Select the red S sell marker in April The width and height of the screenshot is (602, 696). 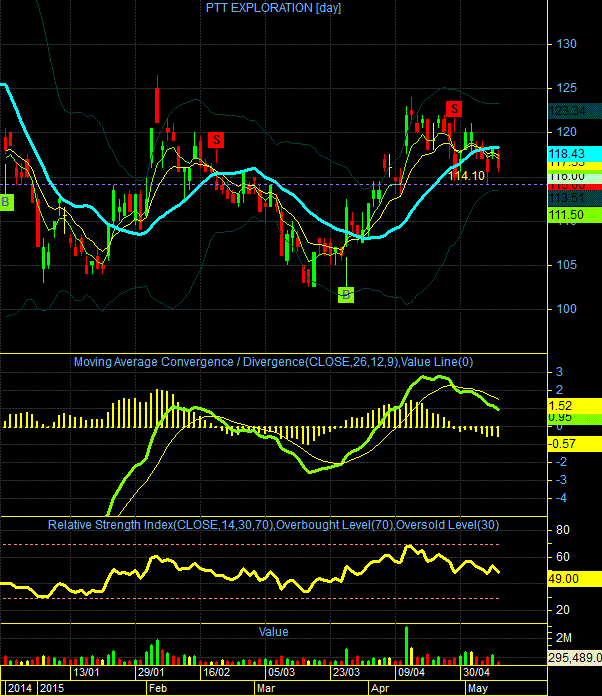(454, 109)
